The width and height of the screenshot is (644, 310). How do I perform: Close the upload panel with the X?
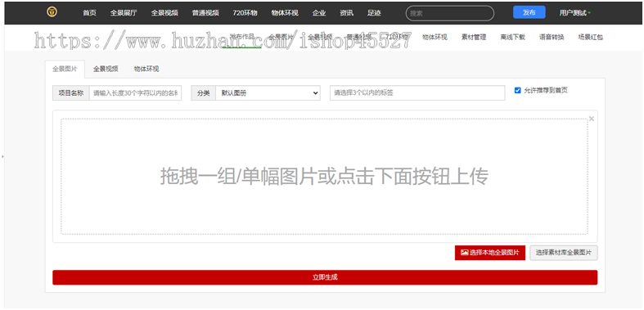[x=592, y=119]
